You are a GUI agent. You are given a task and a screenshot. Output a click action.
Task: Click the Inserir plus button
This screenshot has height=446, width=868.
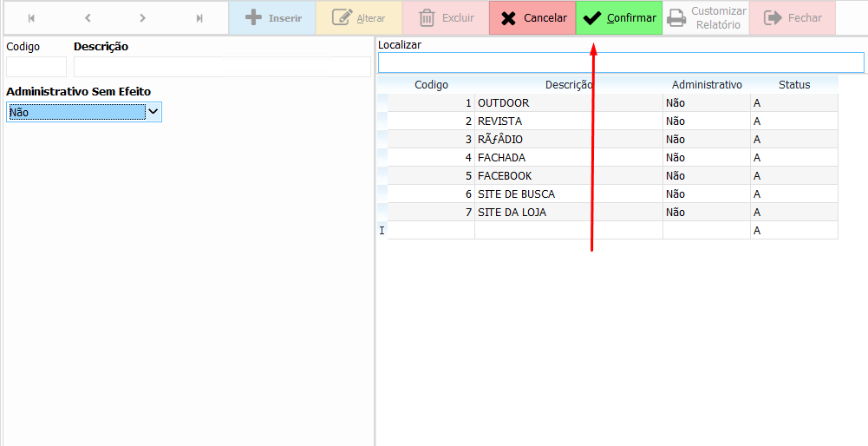[271, 18]
